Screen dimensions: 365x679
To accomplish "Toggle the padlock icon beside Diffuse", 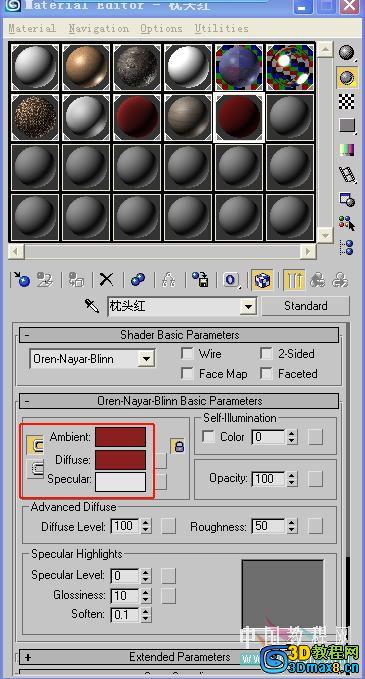I will pos(178,446).
